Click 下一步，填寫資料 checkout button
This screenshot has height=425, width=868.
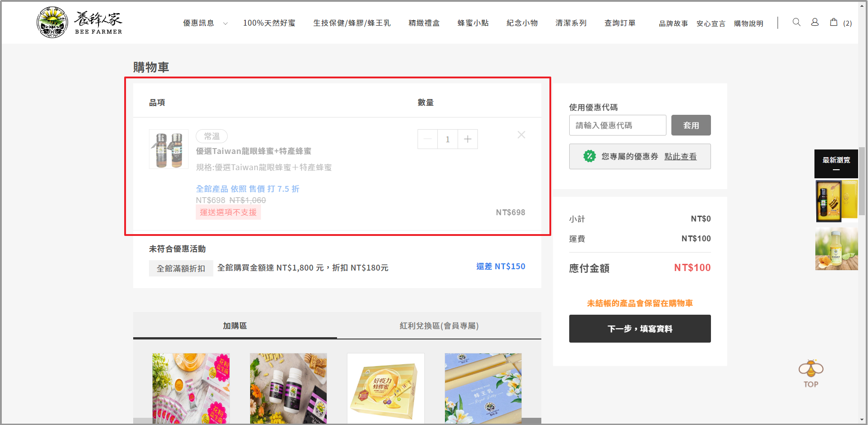(639, 329)
